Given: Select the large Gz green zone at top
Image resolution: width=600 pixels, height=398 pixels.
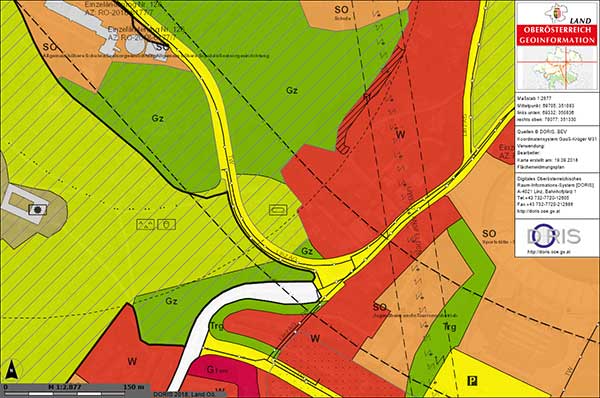Looking at the screenshot, I should pos(292,91).
